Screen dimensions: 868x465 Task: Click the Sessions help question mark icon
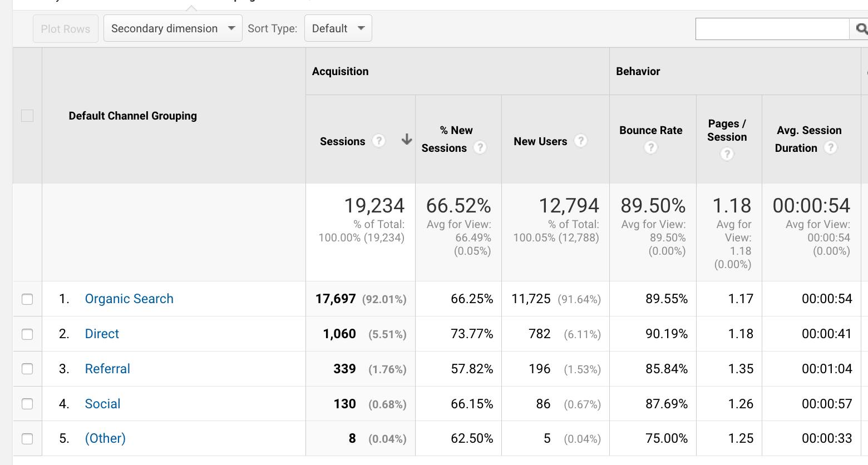(379, 141)
